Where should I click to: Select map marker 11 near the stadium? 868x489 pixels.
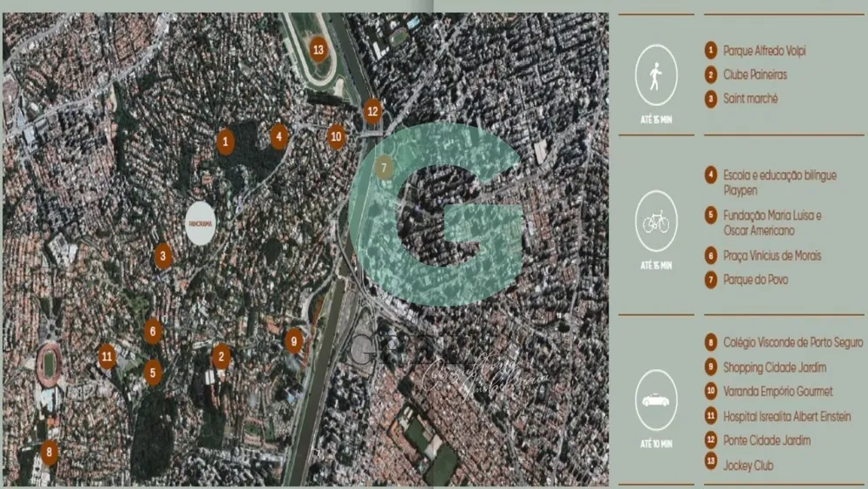click(x=107, y=357)
